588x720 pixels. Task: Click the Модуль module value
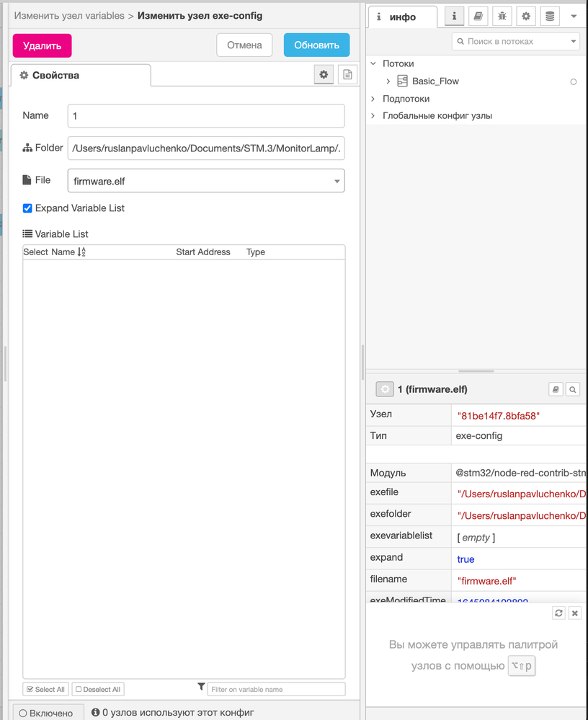click(x=520, y=473)
